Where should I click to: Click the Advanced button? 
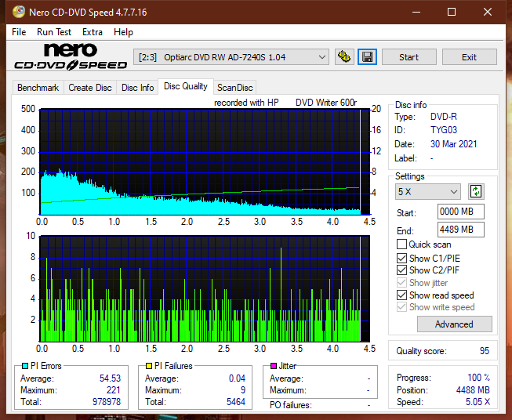tap(454, 324)
